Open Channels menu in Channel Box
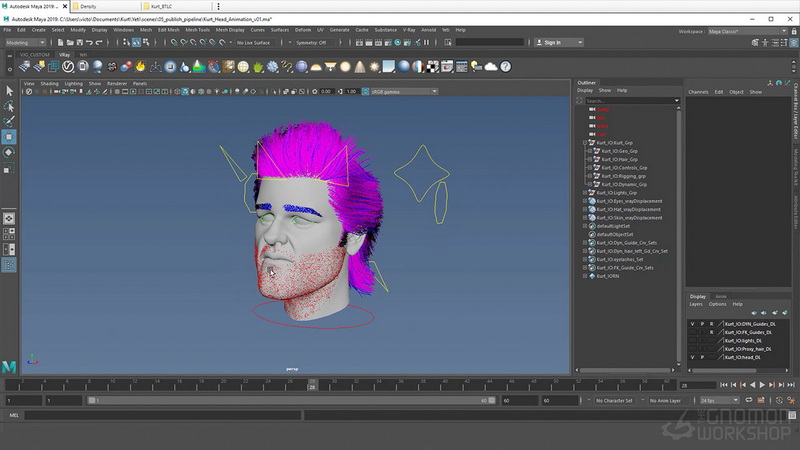800x450 pixels. click(x=698, y=92)
